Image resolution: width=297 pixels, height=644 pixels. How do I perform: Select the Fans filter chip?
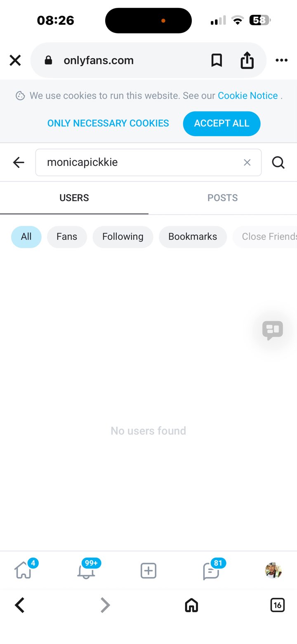point(67,237)
